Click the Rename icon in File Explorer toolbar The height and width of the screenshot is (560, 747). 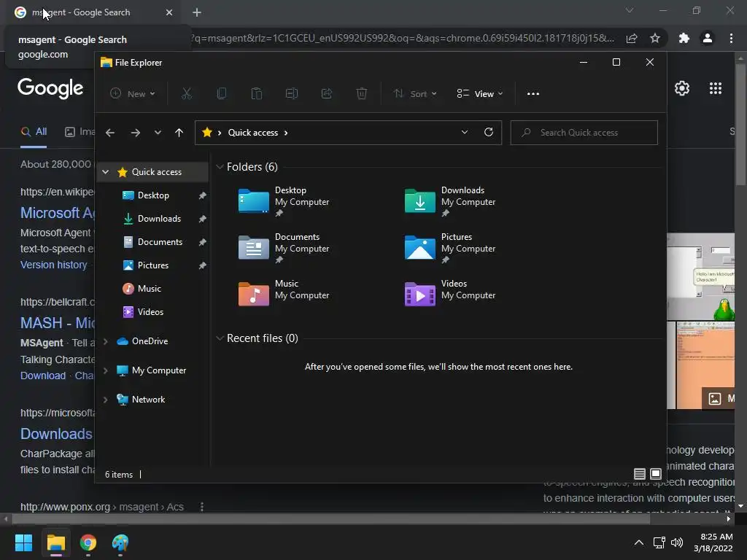(x=292, y=94)
